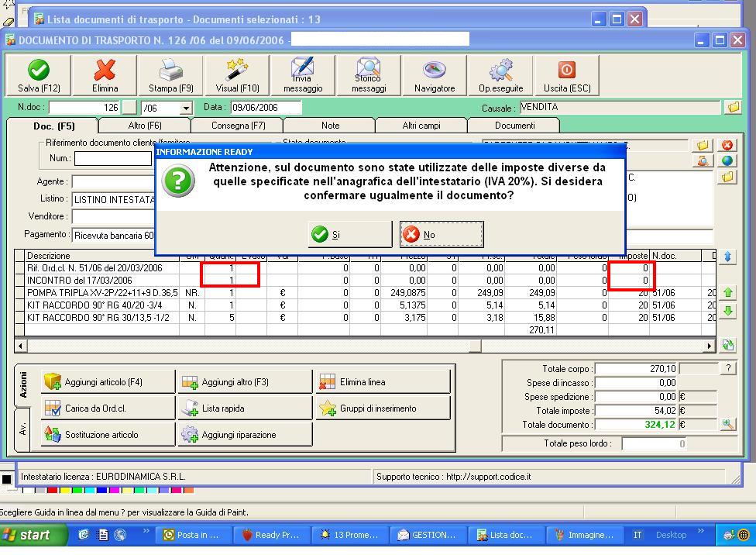
Task: Click No in the warning dialog
Action: tap(442, 235)
